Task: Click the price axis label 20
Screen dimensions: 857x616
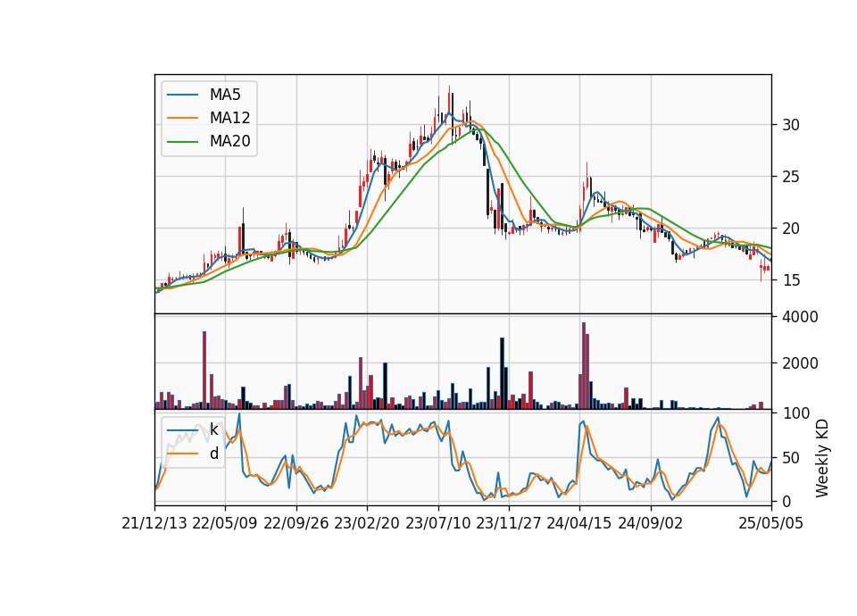Action: [x=791, y=229]
